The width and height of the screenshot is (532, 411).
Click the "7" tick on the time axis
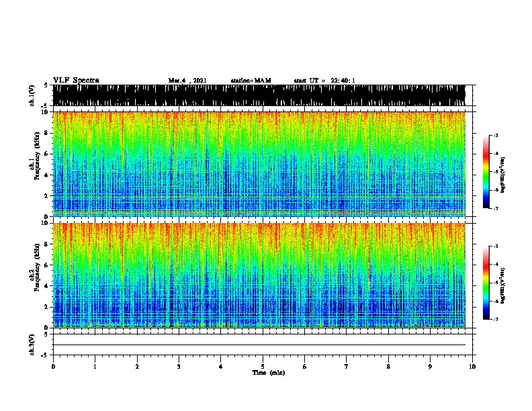pos(347,366)
